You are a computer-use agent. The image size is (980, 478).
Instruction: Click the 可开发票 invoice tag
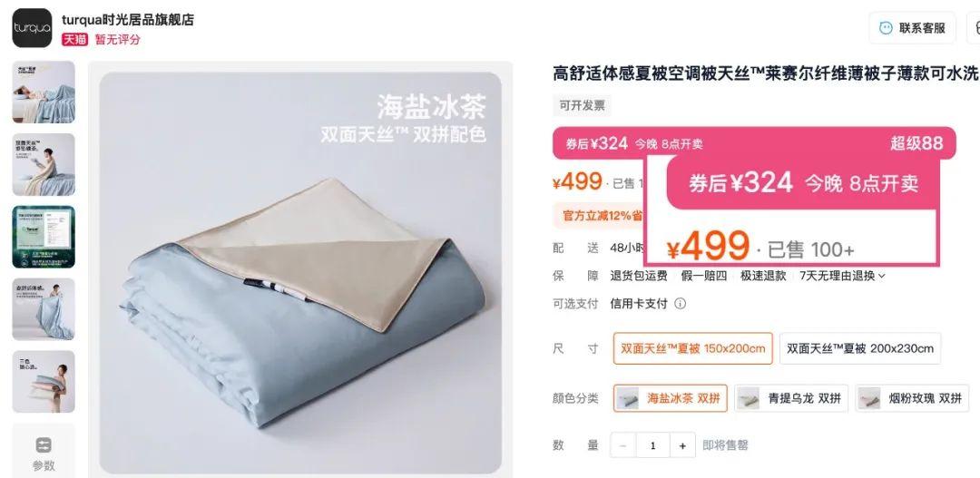(x=582, y=105)
